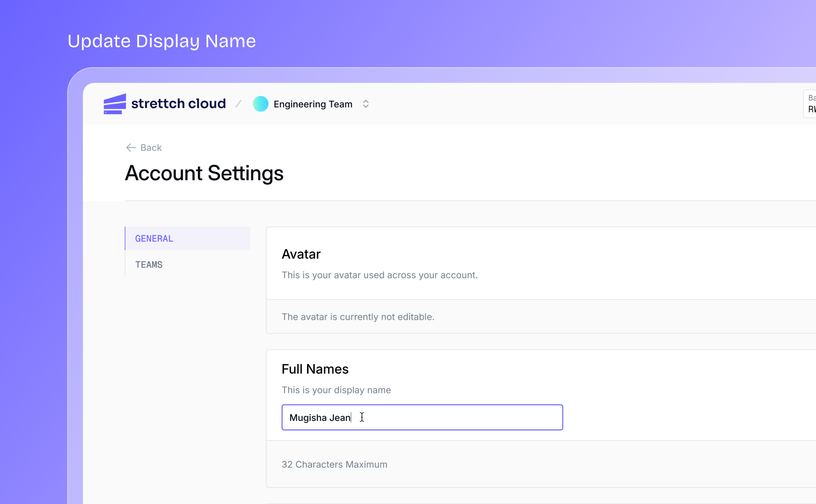Image resolution: width=816 pixels, height=504 pixels.
Task: Click the Full Names section heading
Action: (315, 369)
